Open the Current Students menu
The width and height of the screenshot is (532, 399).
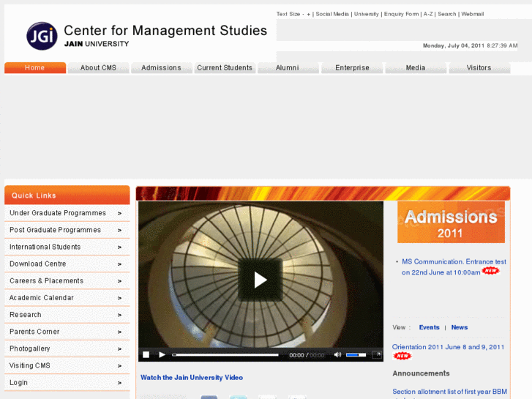click(225, 67)
